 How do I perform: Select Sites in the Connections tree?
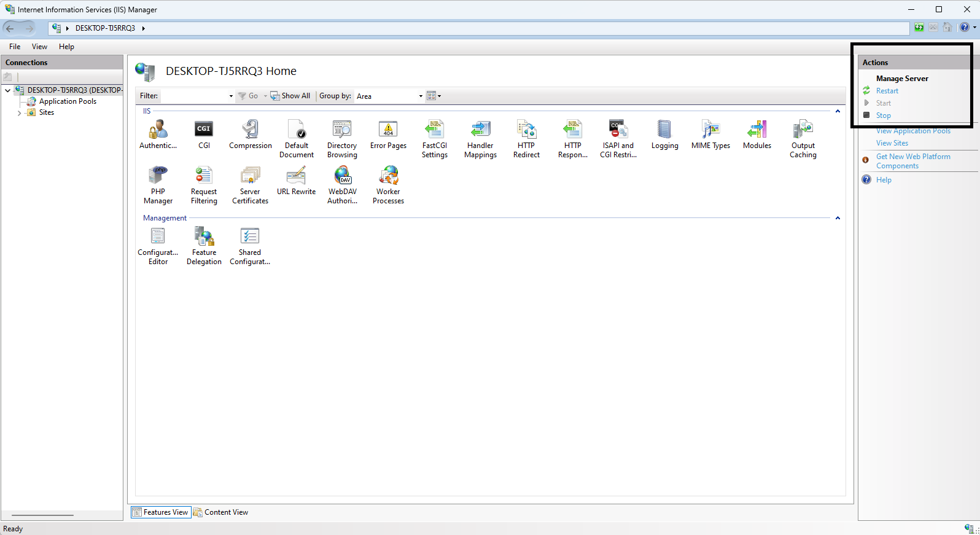pos(46,113)
